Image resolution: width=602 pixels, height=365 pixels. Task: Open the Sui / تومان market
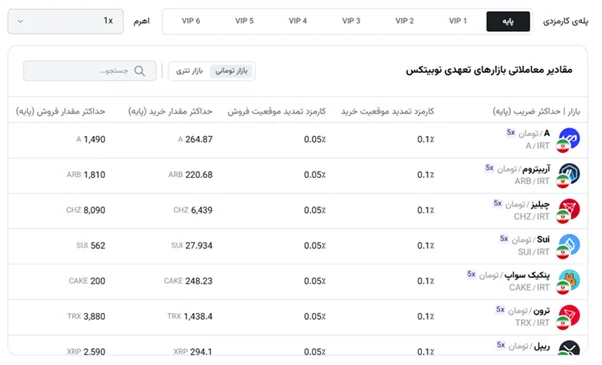531,239
